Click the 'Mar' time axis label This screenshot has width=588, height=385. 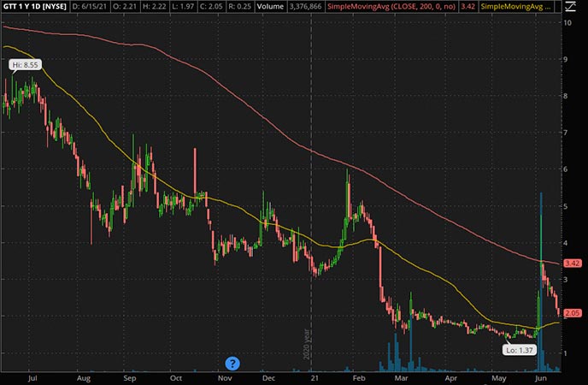point(401,378)
